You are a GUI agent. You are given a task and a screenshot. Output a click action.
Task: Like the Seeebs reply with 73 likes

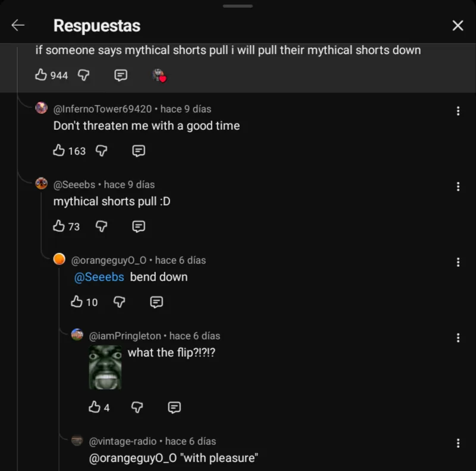pyautogui.click(x=59, y=226)
